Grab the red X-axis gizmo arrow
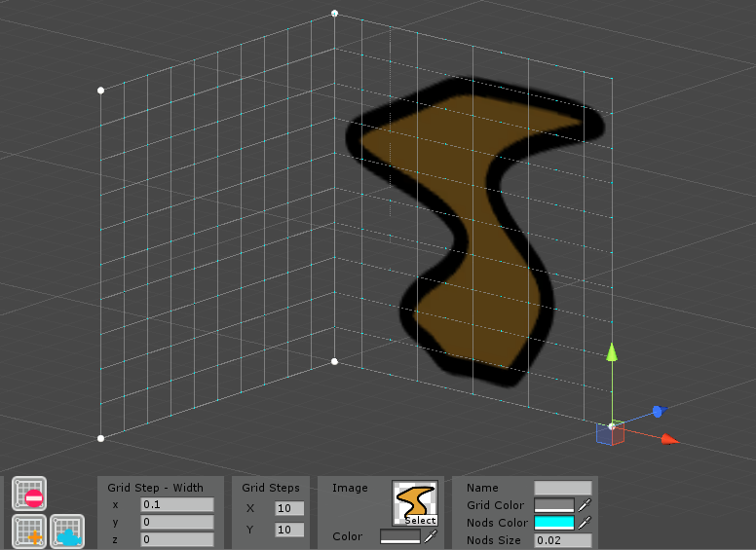This screenshot has height=550, width=756. pyautogui.click(x=669, y=439)
